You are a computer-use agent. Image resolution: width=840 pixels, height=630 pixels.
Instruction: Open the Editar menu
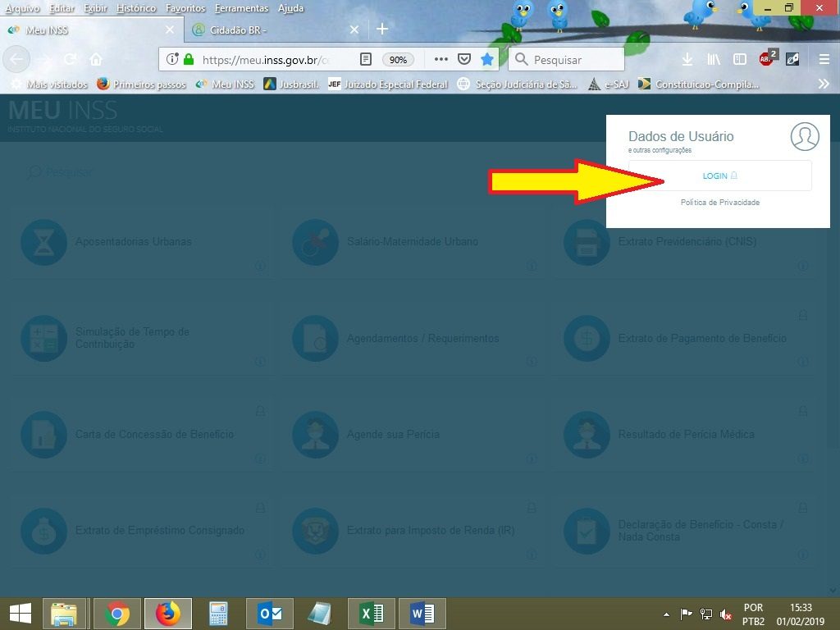pos(62,8)
